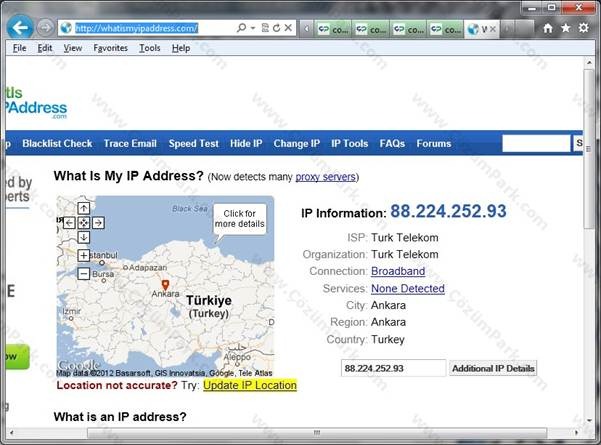Open the FAQs navigation link

pyautogui.click(x=392, y=143)
